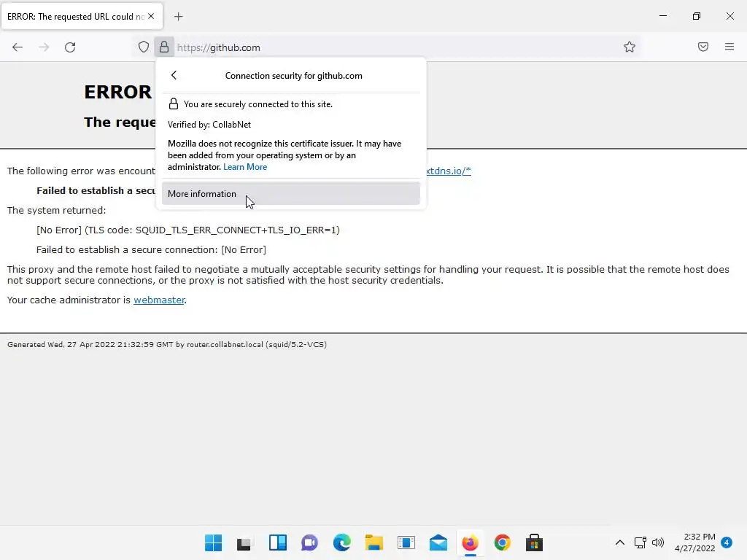Click the 'Generated Wed, 27 Apr 2022' footer text
The image size is (747, 560).
click(x=167, y=344)
